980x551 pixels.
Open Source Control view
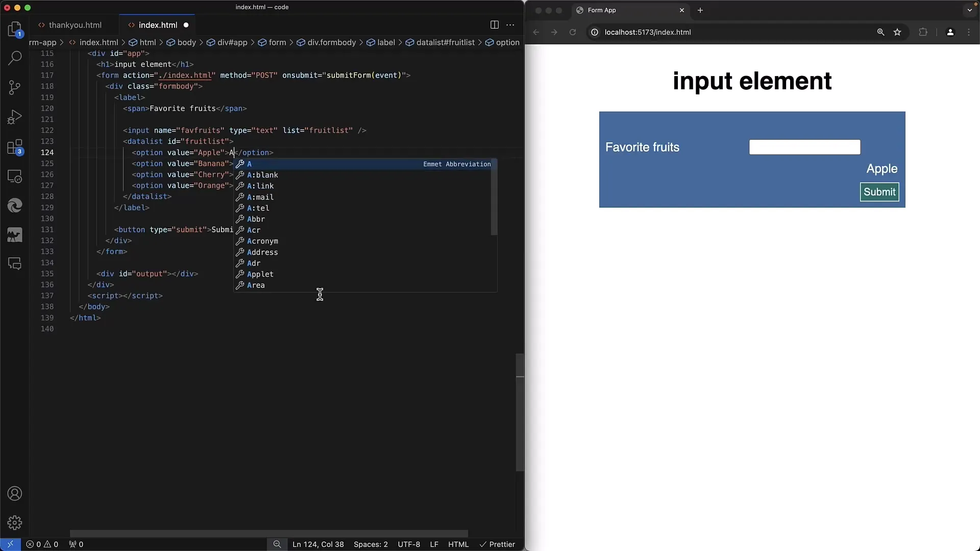coord(15,87)
